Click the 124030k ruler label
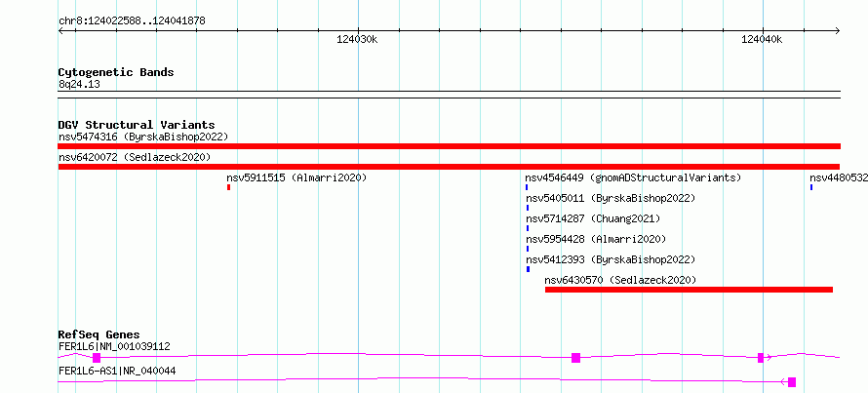 pos(357,39)
